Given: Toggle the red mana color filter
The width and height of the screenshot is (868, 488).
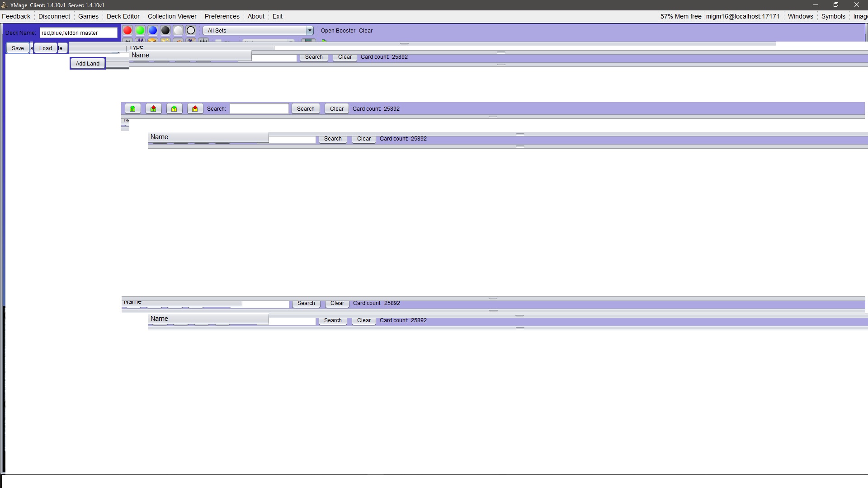Looking at the screenshot, I should (x=127, y=30).
